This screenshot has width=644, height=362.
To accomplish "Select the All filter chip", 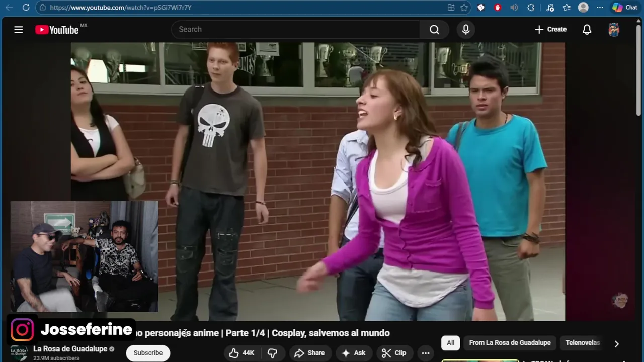I will [x=450, y=343].
